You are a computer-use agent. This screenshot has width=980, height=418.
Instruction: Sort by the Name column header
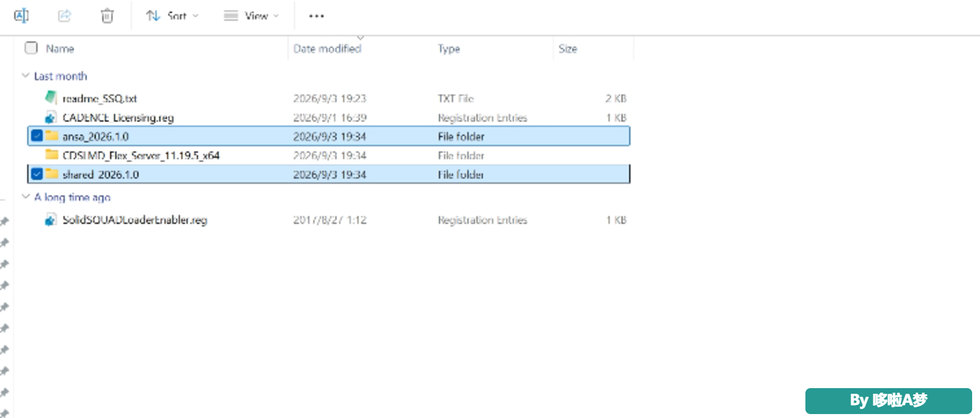pos(60,48)
